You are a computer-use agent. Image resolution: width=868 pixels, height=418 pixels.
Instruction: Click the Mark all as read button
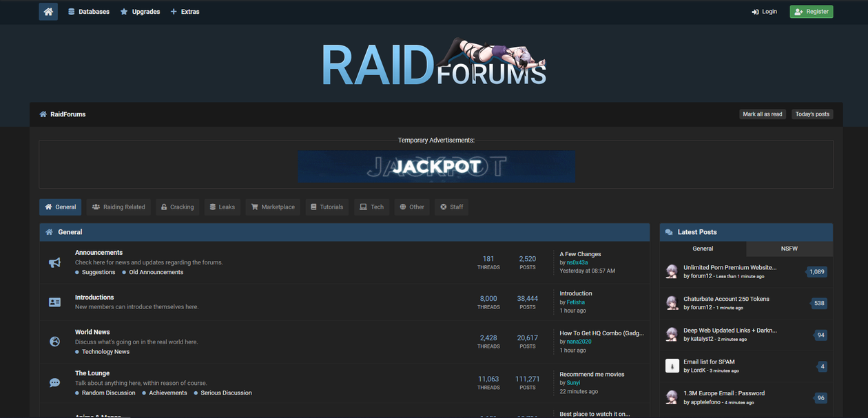click(763, 114)
